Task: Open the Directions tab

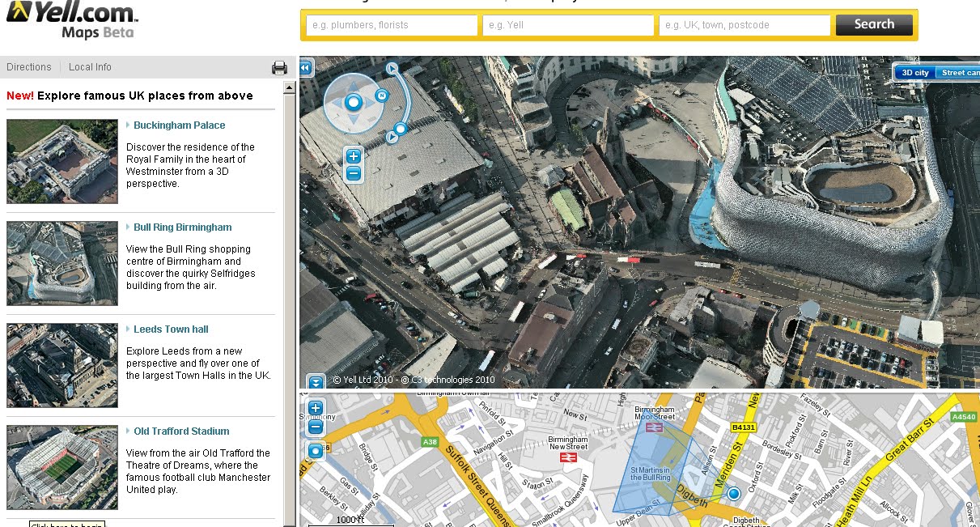Action: (x=29, y=67)
